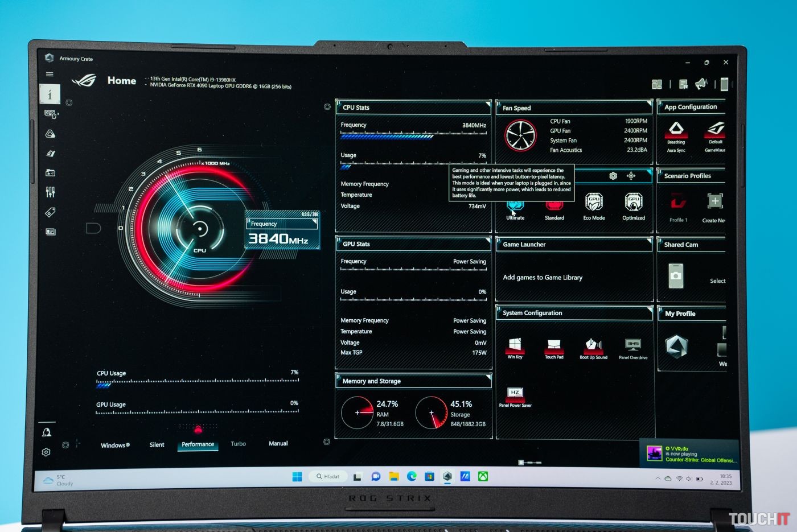Switch to Silent operating mode
Screen dimensions: 797x532
157,445
